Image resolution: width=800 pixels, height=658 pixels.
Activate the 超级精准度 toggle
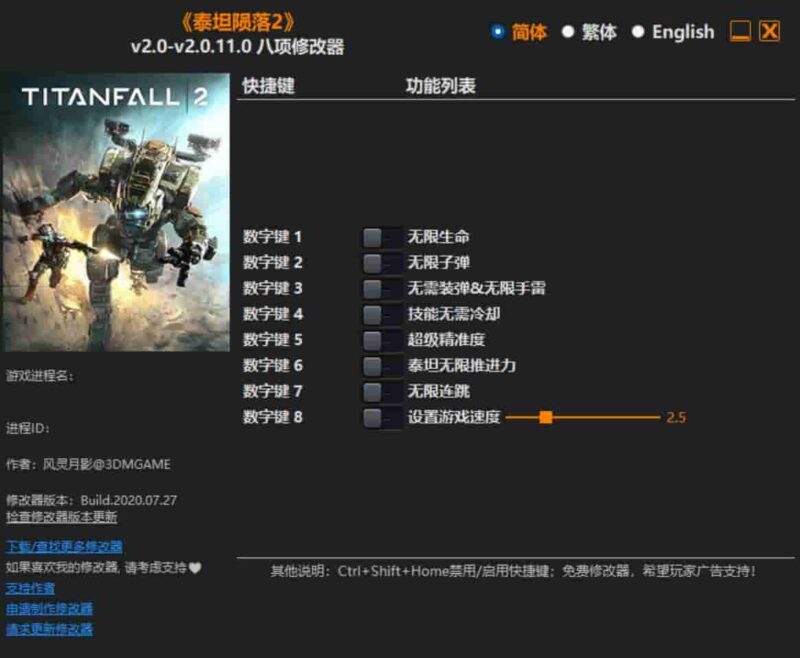[x=375, y=340]
